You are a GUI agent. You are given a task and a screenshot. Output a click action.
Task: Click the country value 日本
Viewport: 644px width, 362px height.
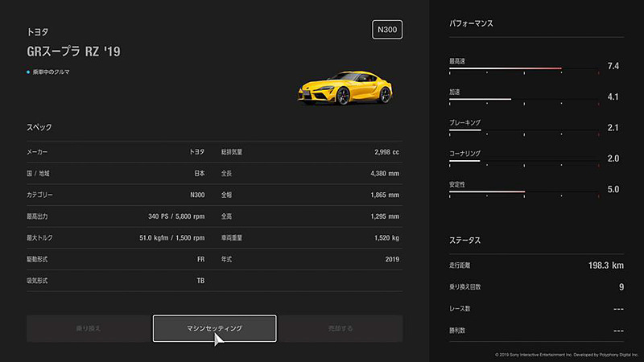[200, 174]
